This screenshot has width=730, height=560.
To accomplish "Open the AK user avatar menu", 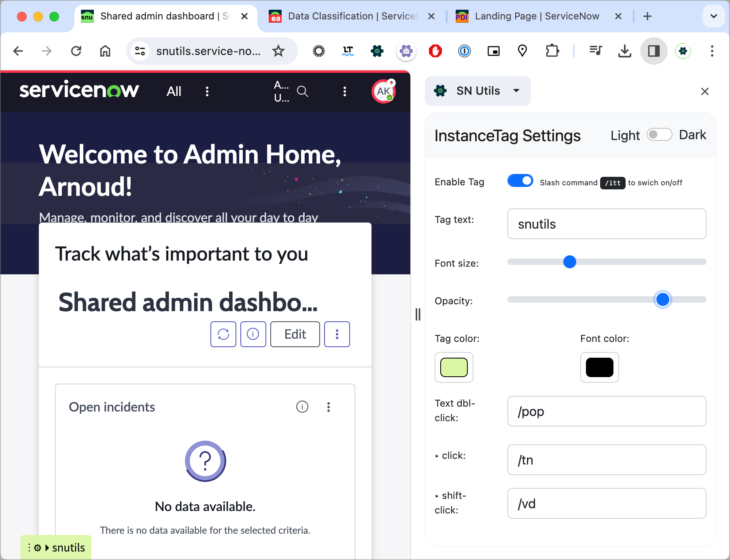I will pos(383,91).
